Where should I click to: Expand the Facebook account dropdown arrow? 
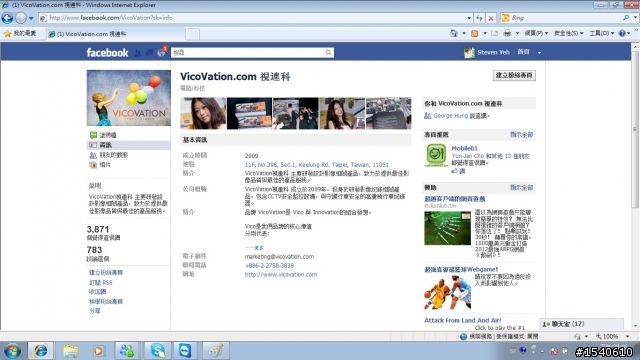pos(539,53)
